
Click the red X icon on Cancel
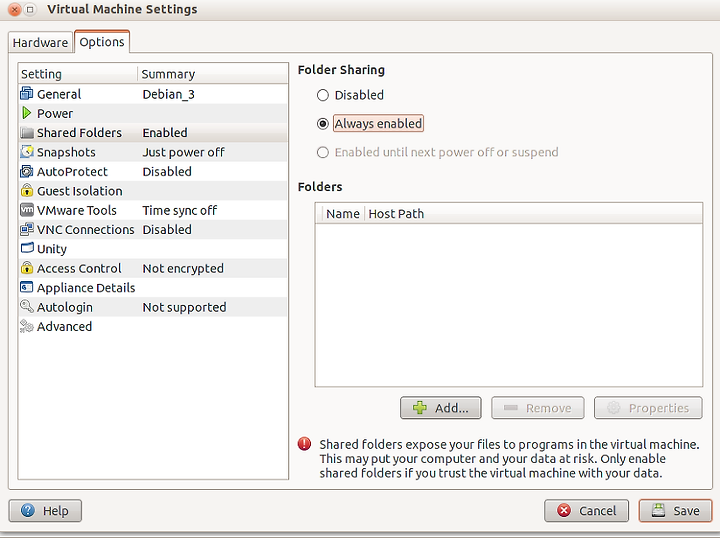coord(564,510)
